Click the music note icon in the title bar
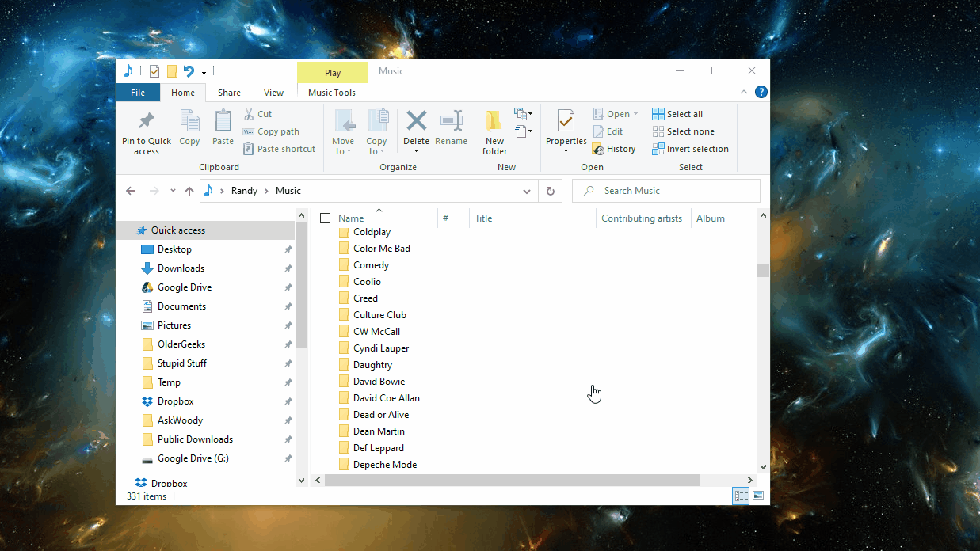 128,71
